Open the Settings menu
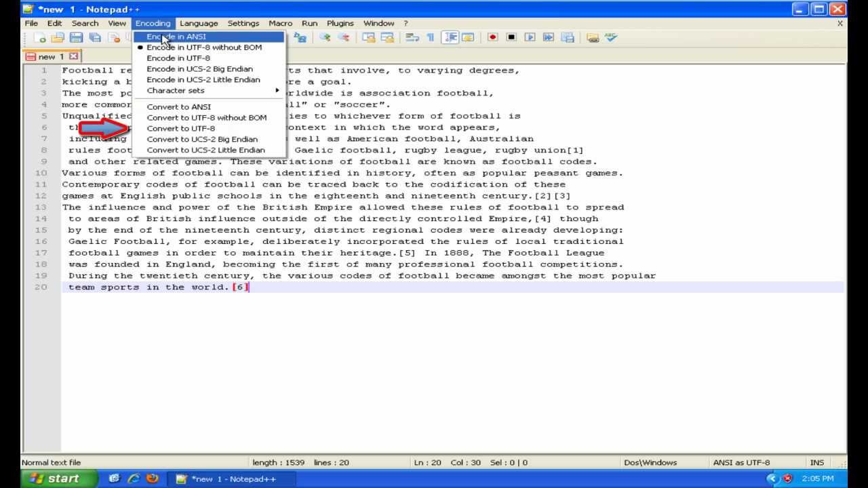 coord(243,23)
